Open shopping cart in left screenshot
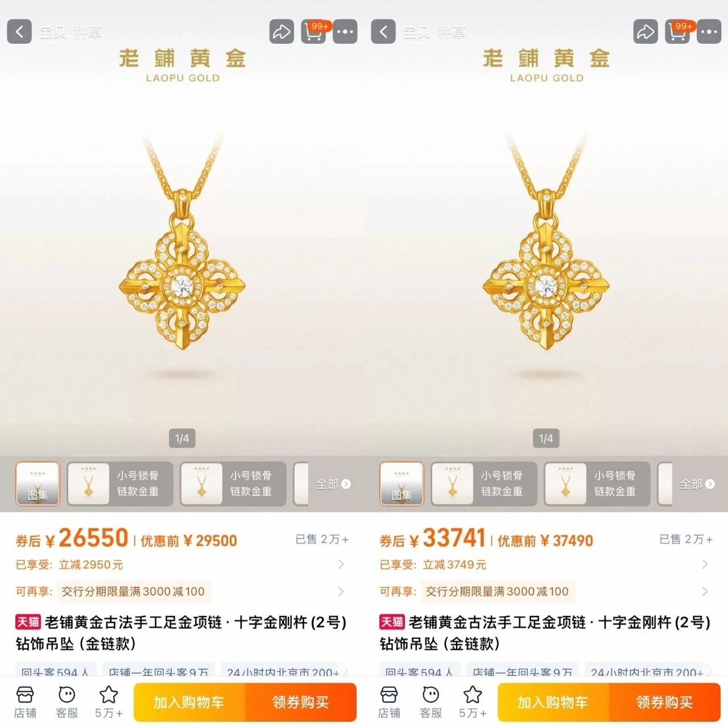 click(x=313, y=32)
